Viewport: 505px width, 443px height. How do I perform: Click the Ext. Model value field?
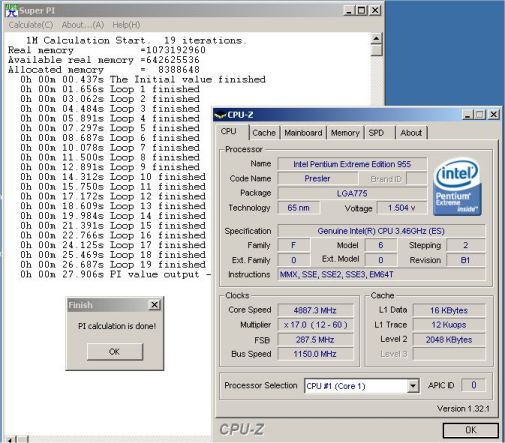point(381,260)
